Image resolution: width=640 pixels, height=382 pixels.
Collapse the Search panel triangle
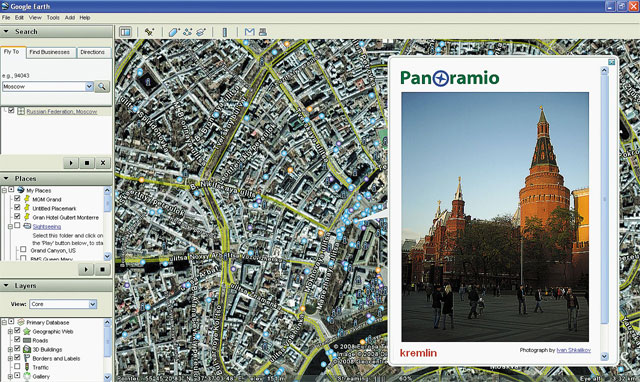[x=6, y=31]
